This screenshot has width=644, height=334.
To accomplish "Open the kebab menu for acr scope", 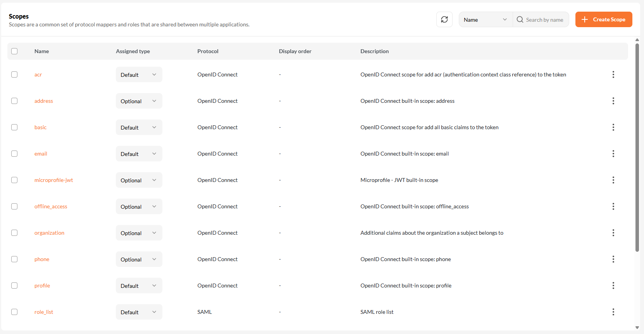I will 613,74.
